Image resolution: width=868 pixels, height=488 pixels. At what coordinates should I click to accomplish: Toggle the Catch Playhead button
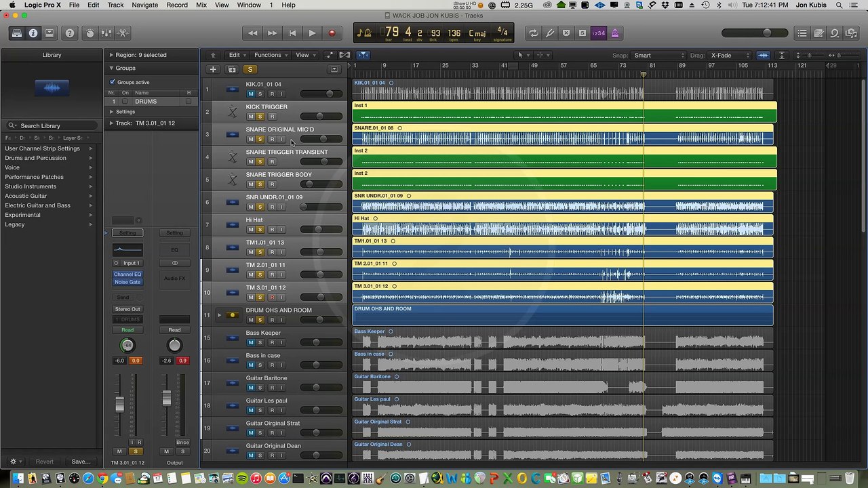(x=363, y=55)
